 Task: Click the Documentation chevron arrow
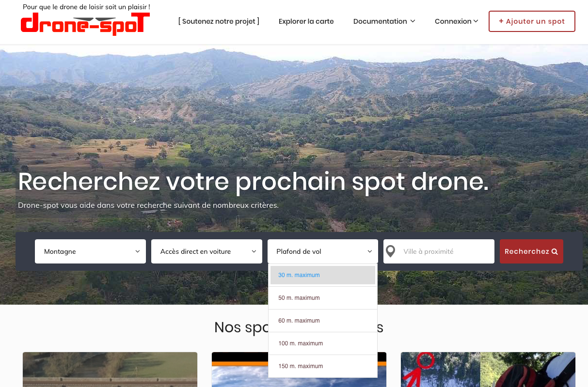(x=413, y=21)
